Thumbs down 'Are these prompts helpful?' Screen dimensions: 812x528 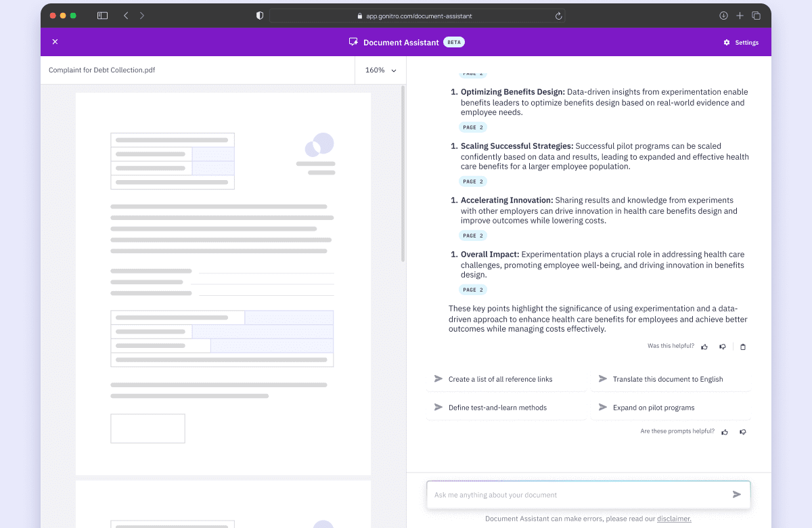(743, 432)
